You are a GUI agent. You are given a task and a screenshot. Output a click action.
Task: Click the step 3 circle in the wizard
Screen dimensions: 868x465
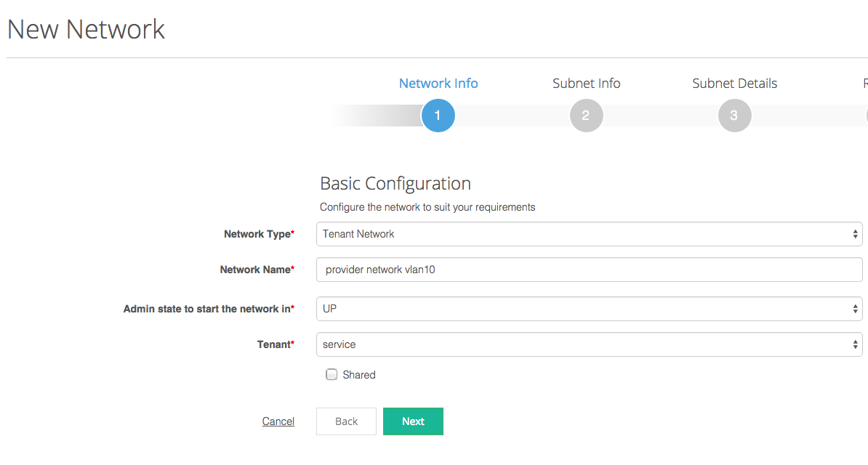click(734, 116)
